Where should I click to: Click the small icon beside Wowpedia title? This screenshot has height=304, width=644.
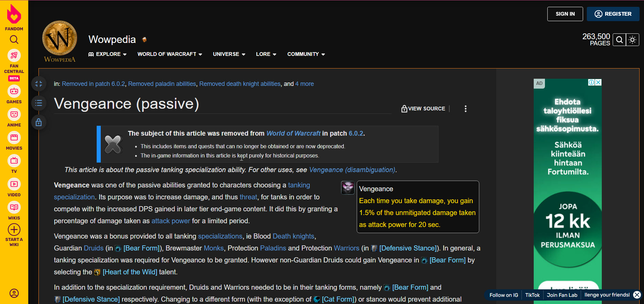pos(144,40)
